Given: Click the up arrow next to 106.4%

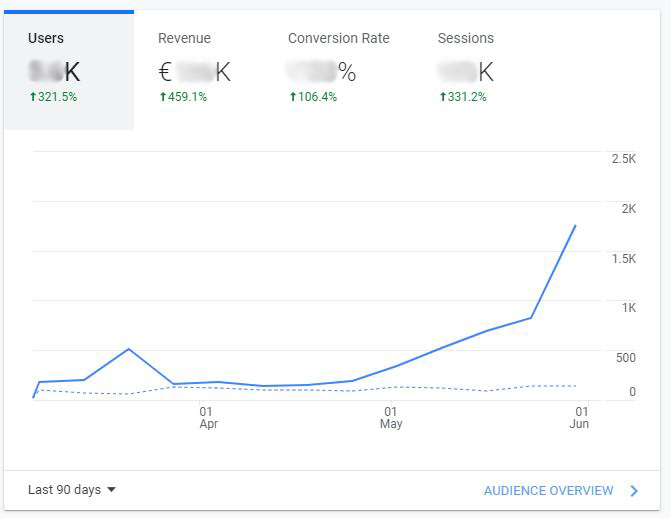Looking at the screenshot, I should coord(293,97).
